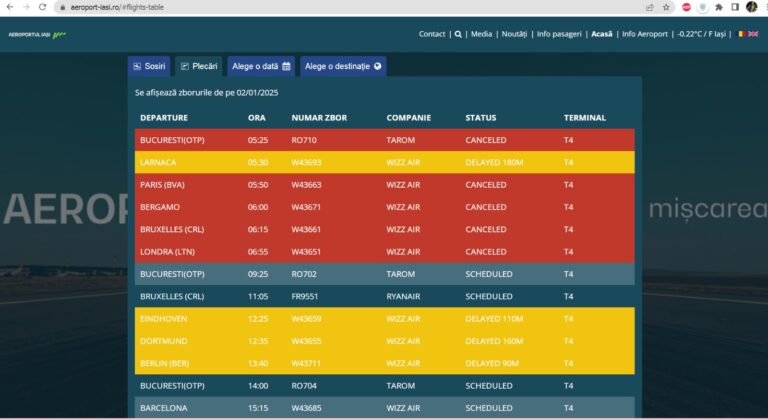Select the EINDHOVEN destination cell

click(163, 319)
